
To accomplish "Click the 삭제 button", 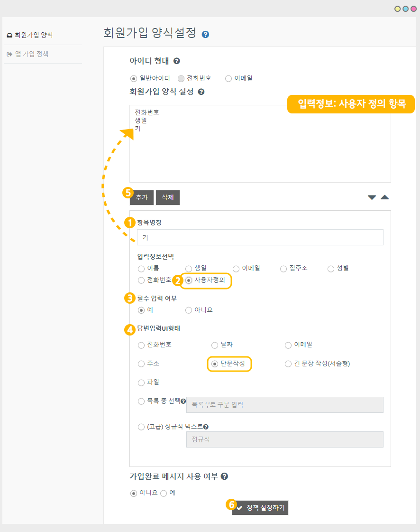I will [168, 197].
